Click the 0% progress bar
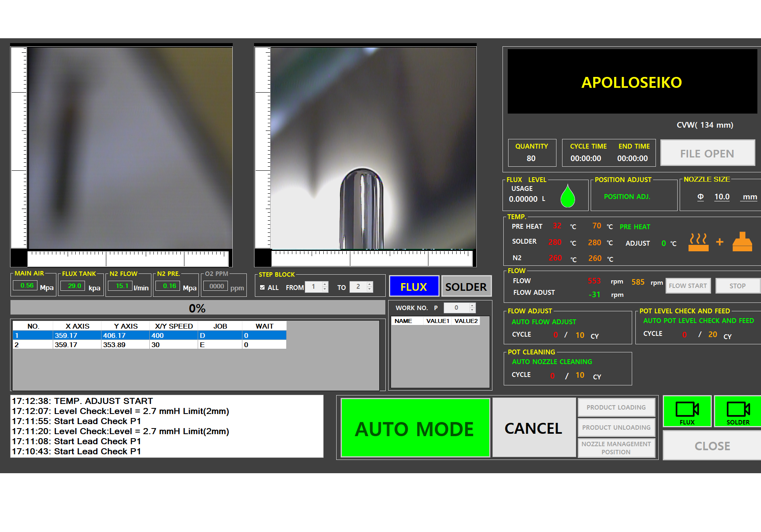Screen dimensions: 761x532 pos(197,308)
